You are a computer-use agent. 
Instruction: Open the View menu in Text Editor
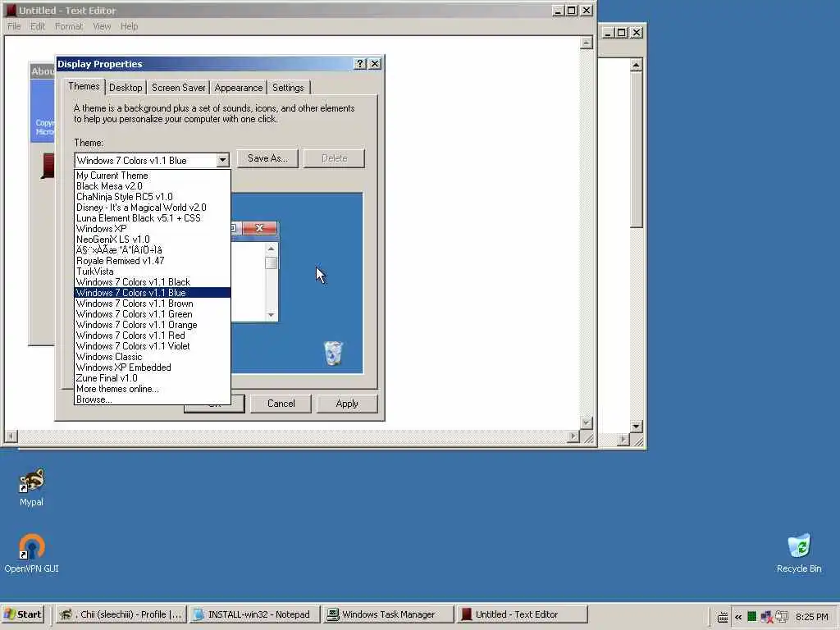(102, 26)
